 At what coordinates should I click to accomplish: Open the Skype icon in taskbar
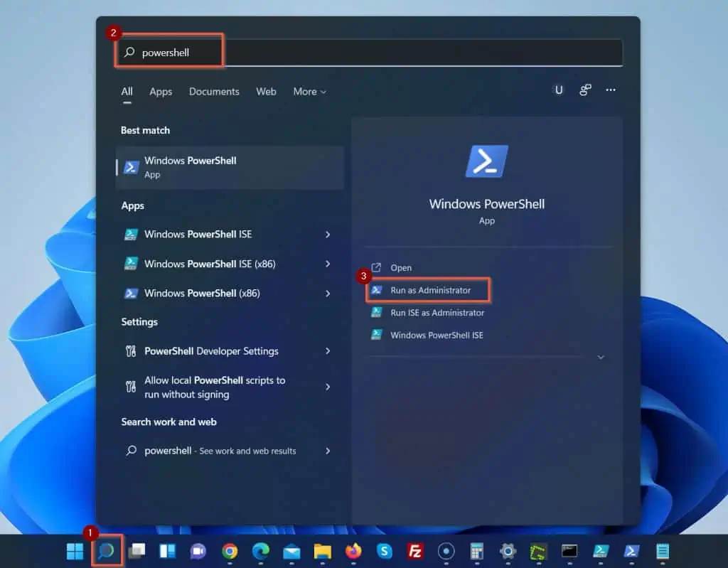coord(385,551)
